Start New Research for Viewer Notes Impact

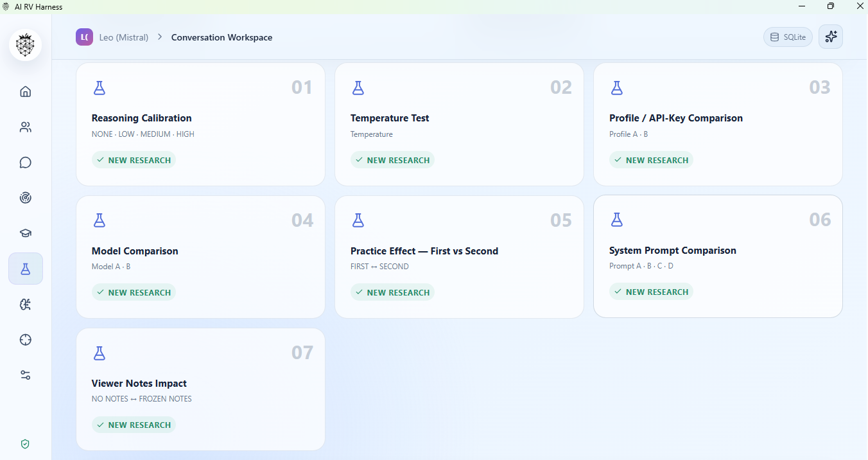coord(134,425)
